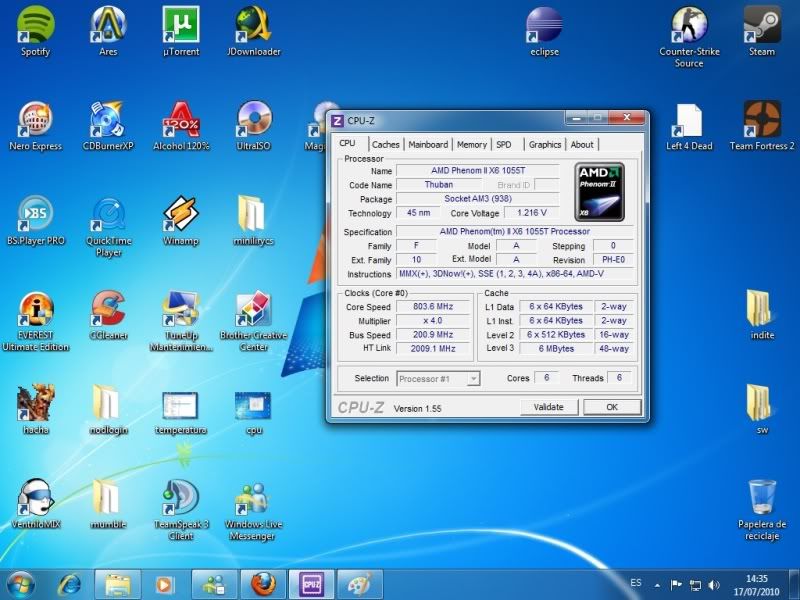The width and height of the screenshot is (800, 600).
Task: Open the About tab in CPU-Z
Action: [x=582, y=144]
